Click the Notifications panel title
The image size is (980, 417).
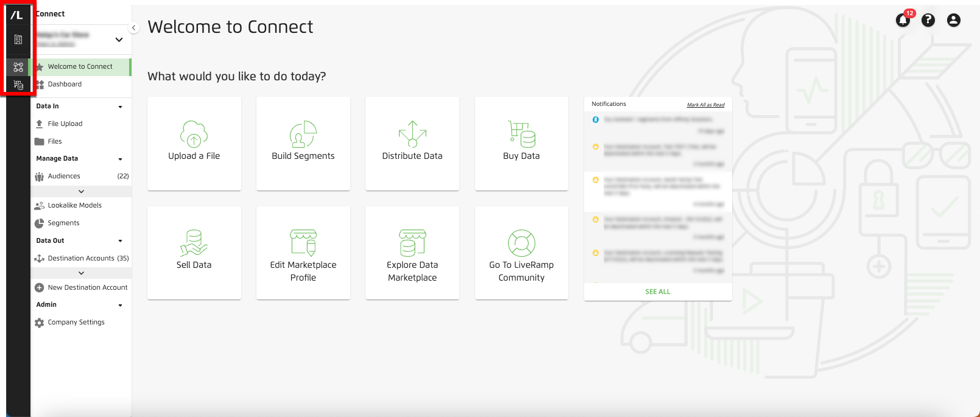point(608,104)
